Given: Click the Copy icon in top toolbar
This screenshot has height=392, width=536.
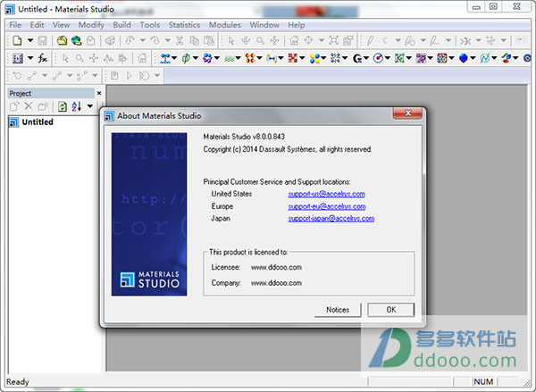Looking at the screenshot, I should pyautogui.click(x=194, y=41).
